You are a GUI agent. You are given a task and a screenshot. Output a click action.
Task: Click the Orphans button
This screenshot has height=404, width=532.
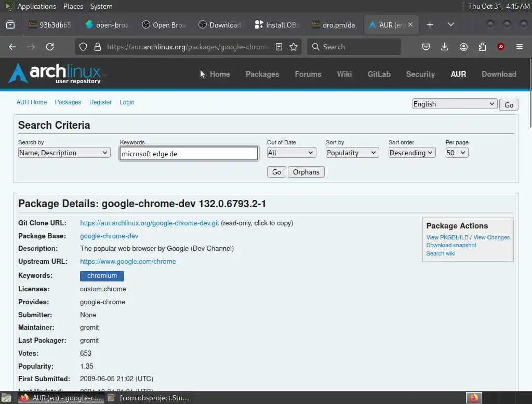click(306, 172)
